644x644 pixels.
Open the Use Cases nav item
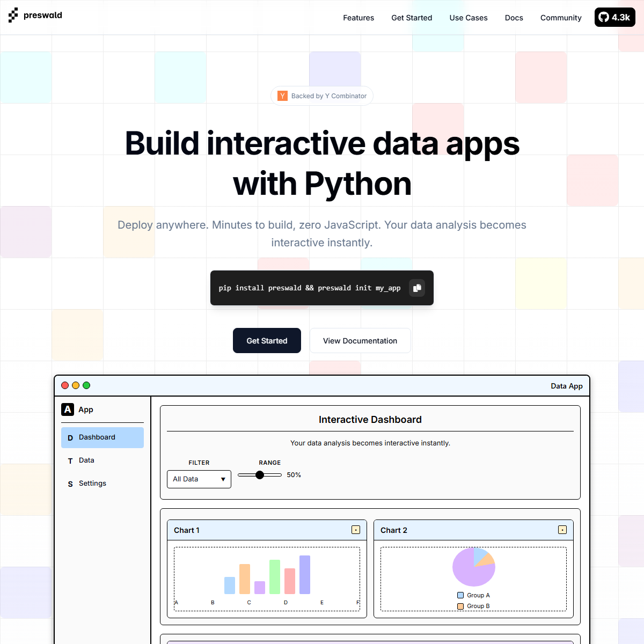[469, 18]
